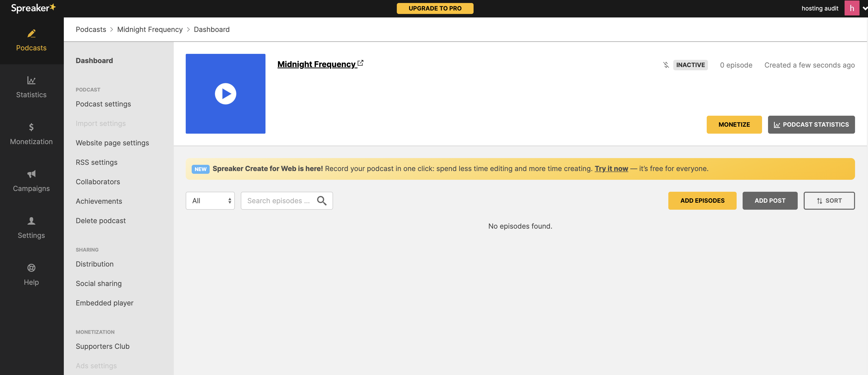Click the NEW badge in banner
The image size is (868, 375).
tap(200, 169)
